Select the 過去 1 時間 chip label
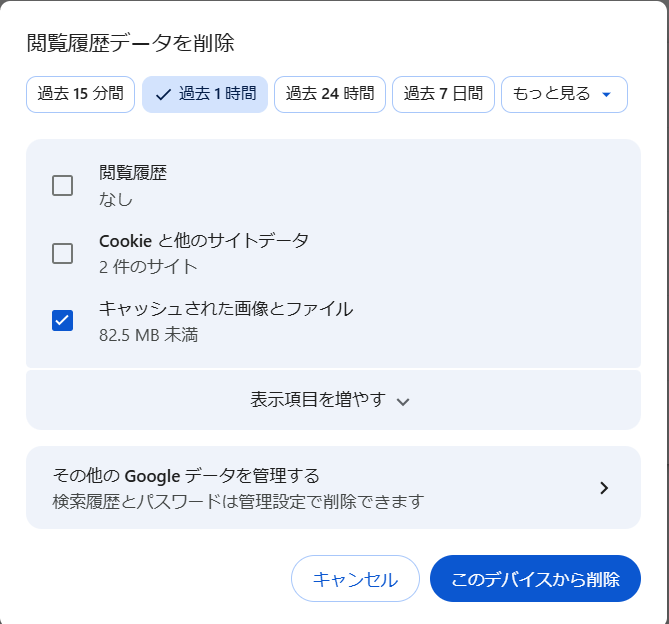This screenshot has width=669, height=624. coord(216,95)
